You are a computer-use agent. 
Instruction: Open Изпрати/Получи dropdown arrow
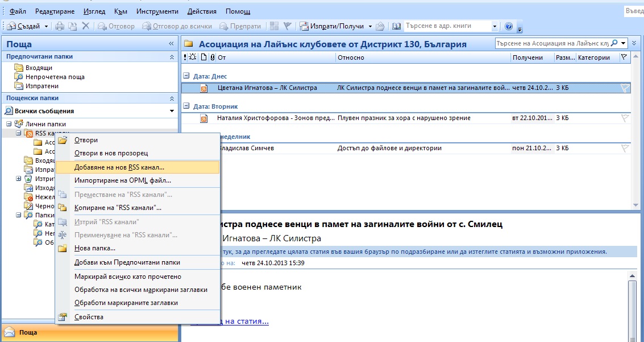point(370,26)
